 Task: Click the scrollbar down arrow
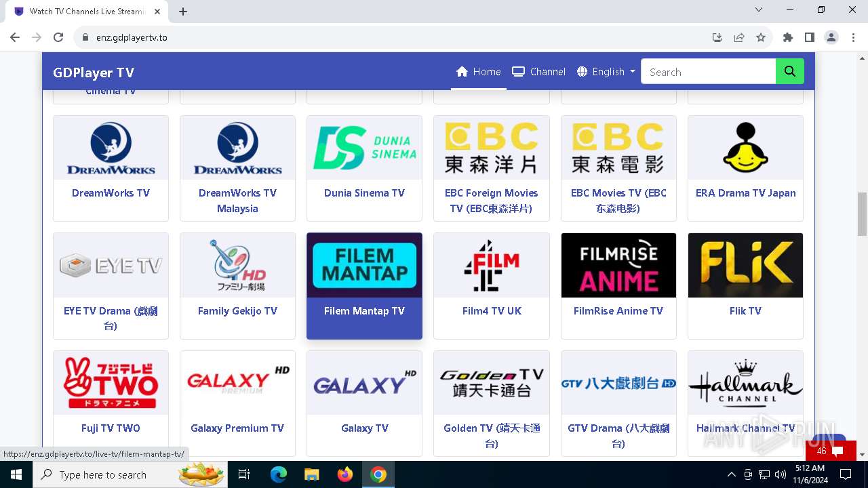click(x=863, y=454)
